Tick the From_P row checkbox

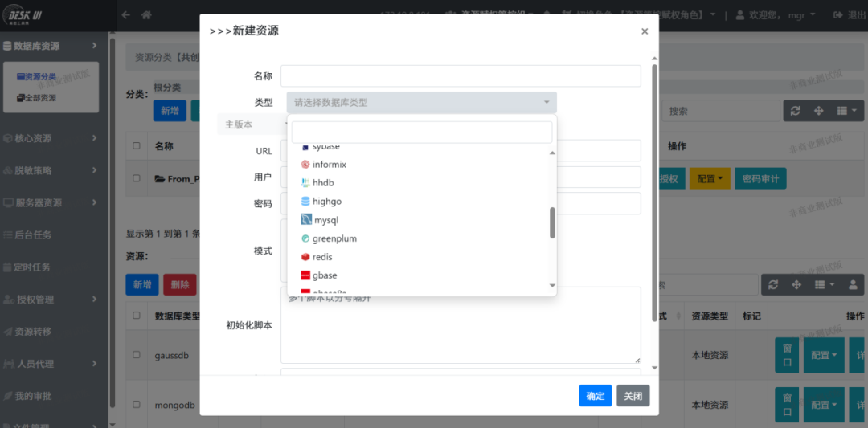[x=137, y=178]
